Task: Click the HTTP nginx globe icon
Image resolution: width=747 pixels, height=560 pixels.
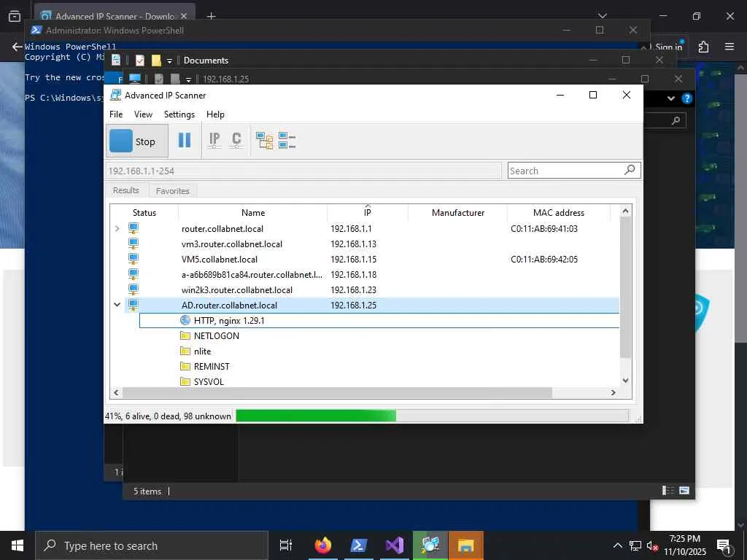Action: [185, 320]
